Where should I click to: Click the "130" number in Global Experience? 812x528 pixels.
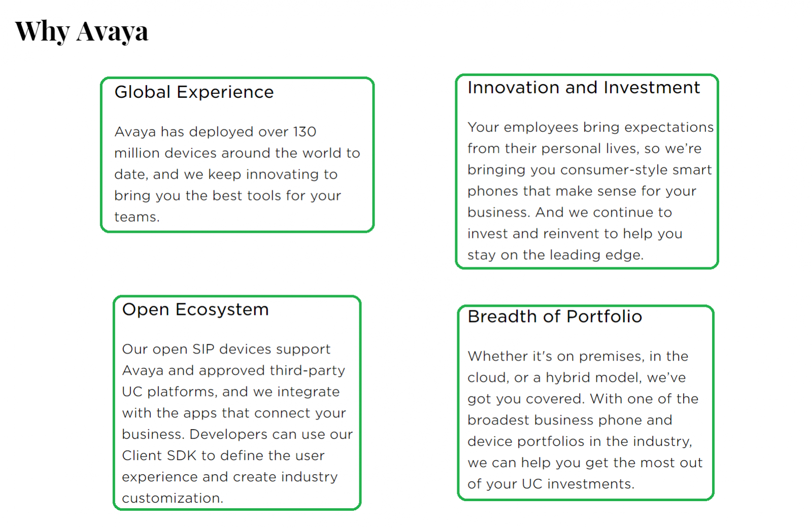point(304,132)
